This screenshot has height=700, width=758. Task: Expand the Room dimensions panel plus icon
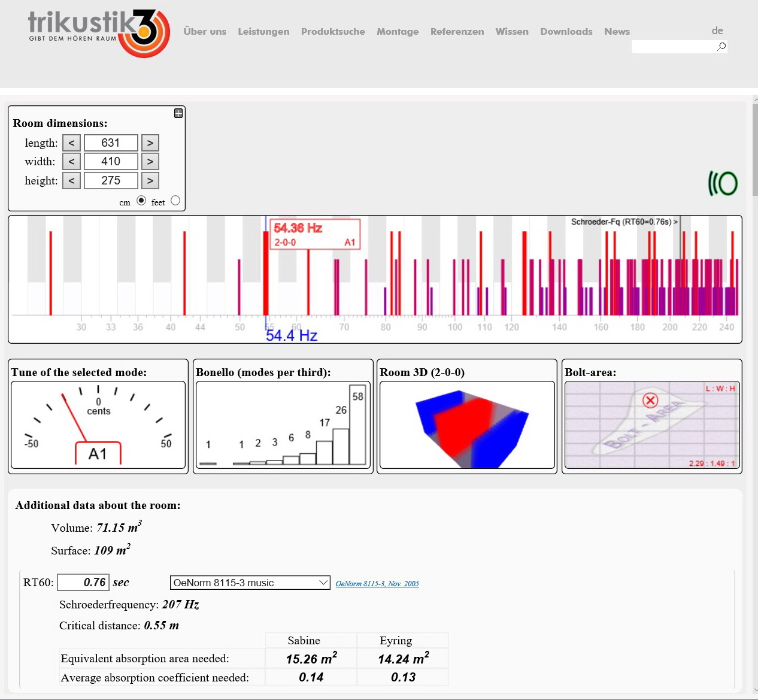[x=178, y=113]
